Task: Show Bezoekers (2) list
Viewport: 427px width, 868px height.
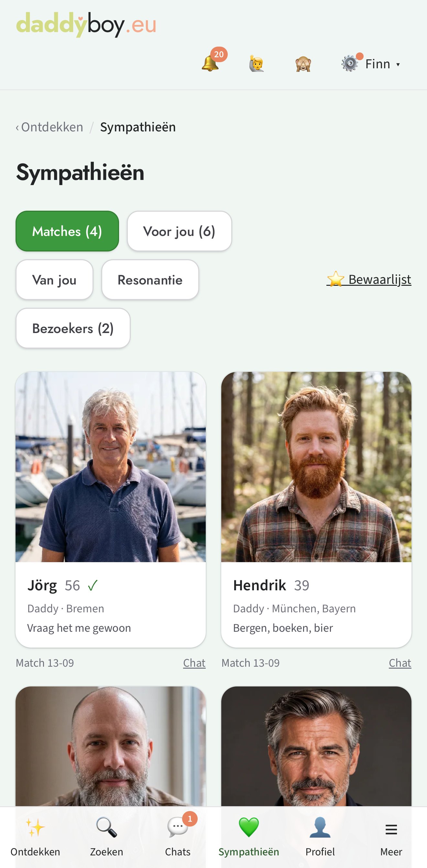Action: tap(73, 328)
